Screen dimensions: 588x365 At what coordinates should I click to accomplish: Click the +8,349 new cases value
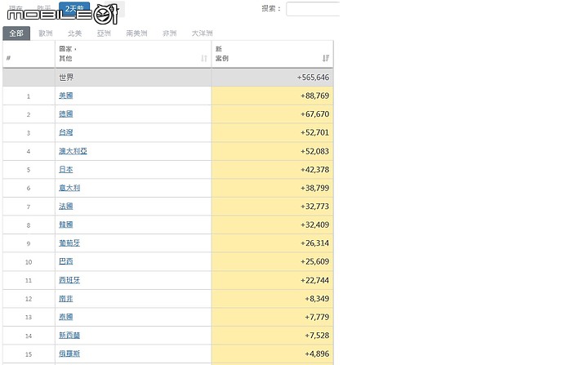point(317,299)
